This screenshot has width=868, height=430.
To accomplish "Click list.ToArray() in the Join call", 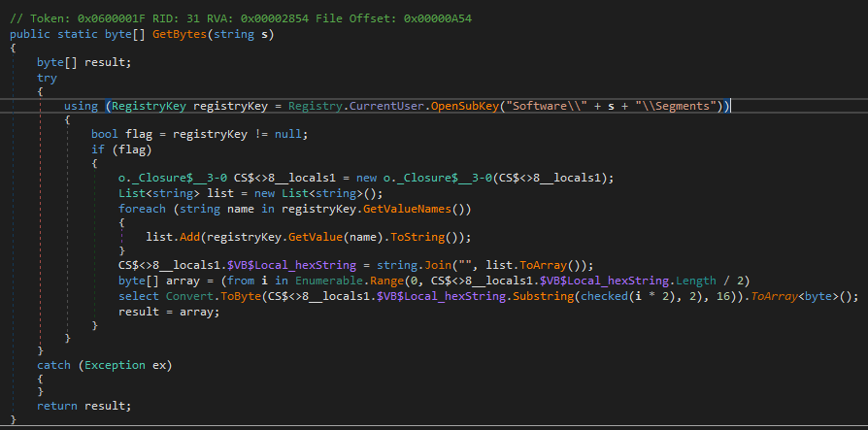I will point(536,265).
